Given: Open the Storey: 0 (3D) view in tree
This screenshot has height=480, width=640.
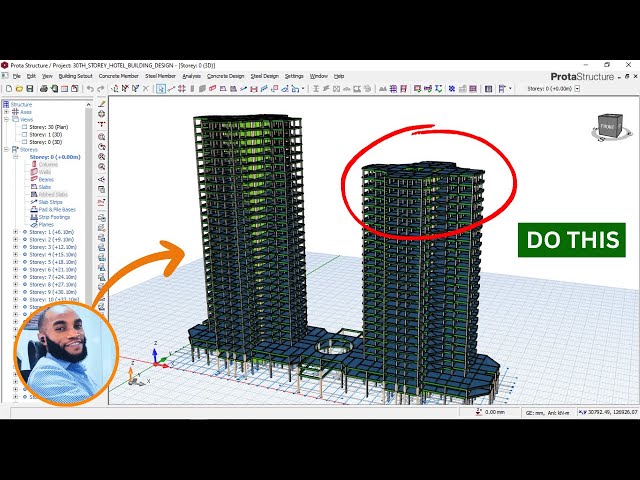Looking at the screenshot, I should tap(46, 142).
